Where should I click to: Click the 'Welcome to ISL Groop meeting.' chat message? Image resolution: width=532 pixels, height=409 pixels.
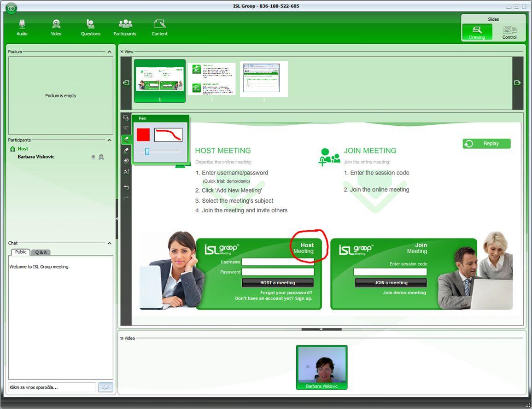[39, 267]
